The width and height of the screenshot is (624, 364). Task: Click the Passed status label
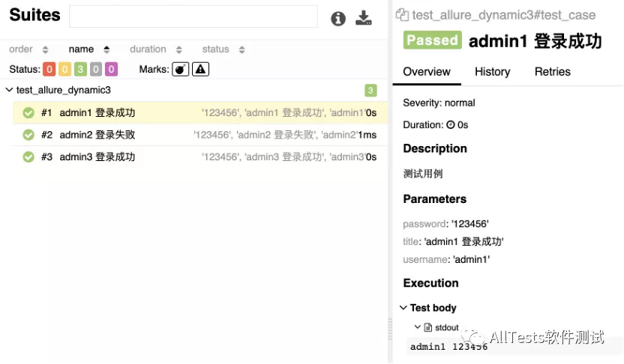[x=433, y=40]
